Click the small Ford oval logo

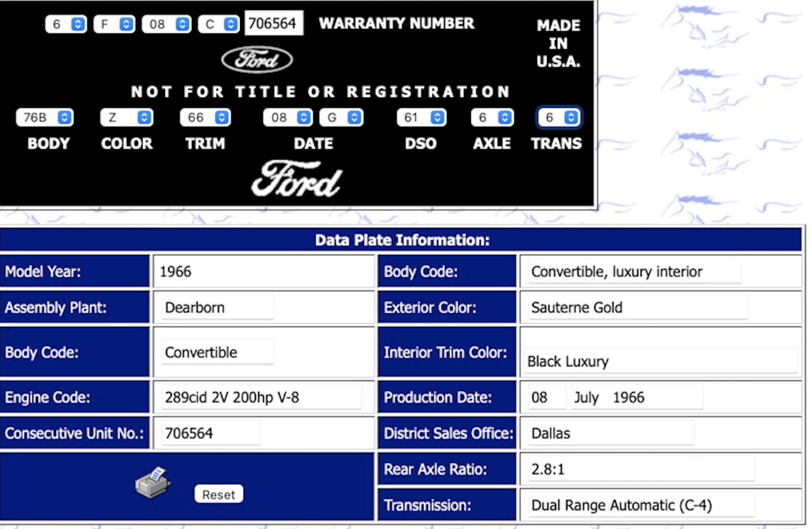[x=257, y=60]
